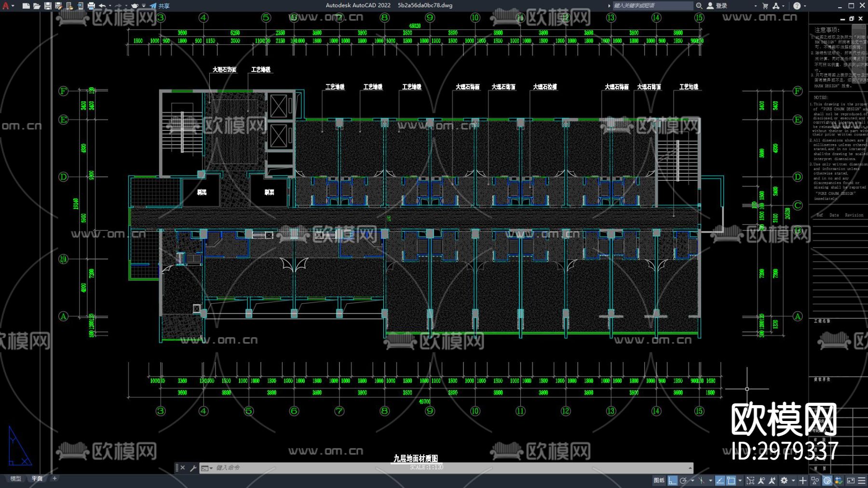Select the 平面 layout tab
Screen dimensions: 868x488
point(37,478)
